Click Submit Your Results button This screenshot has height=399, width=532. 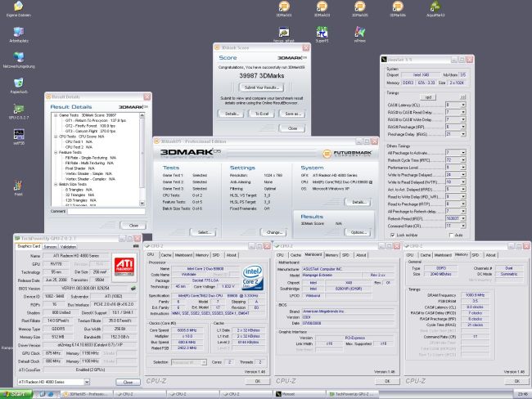(x=262, y=87)
